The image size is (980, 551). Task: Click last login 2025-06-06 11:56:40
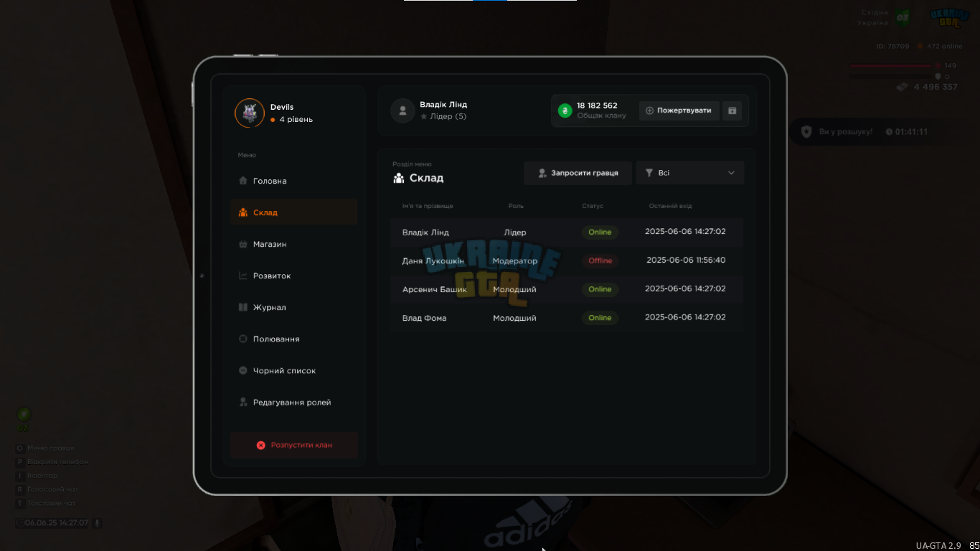pos(686,260)
